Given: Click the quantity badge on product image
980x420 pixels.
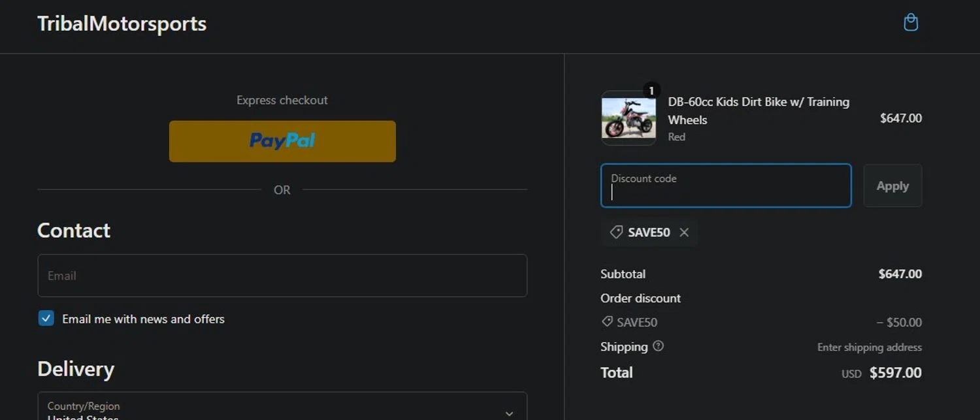Looking at the screenshot, I should click(651, 91).
